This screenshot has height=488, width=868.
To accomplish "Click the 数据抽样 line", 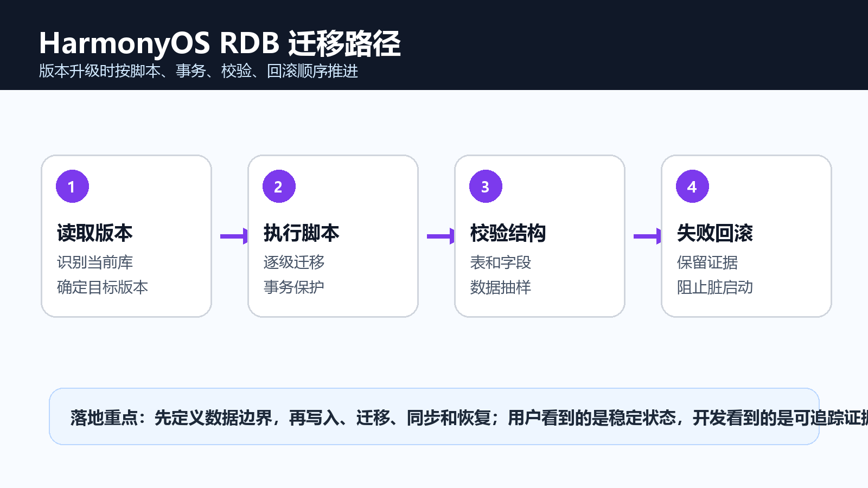I will pos(501,287).
